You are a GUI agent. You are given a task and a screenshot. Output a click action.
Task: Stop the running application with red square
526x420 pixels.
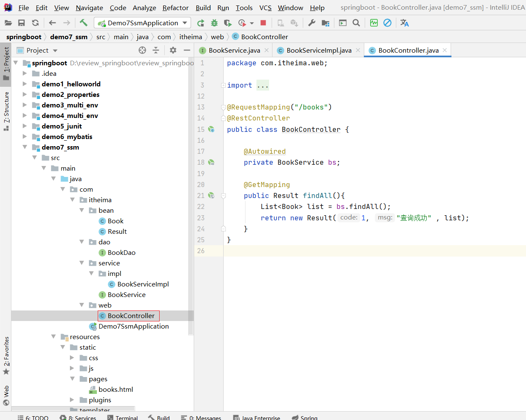pyautogui.click(x=263, y=23)
